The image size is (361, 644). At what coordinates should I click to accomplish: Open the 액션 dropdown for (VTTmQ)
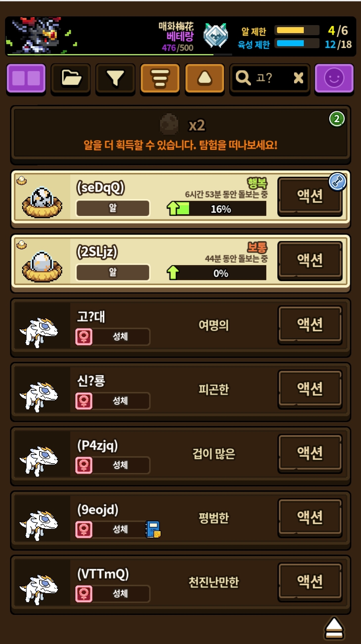point(310,582)
